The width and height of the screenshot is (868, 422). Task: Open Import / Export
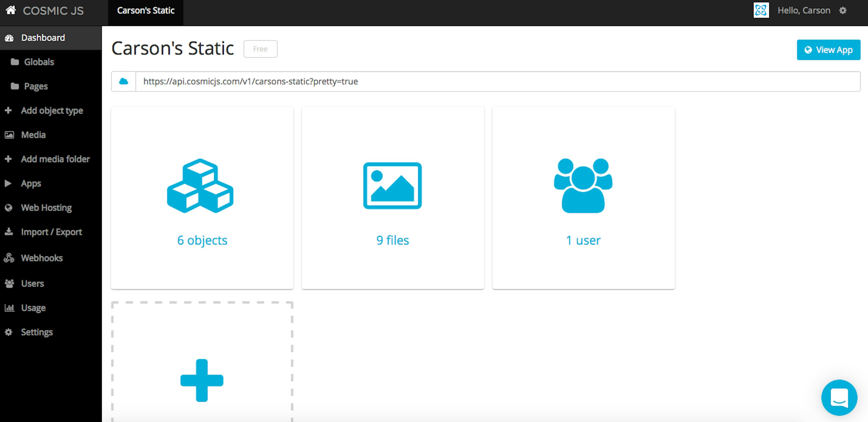pos(51,232)
